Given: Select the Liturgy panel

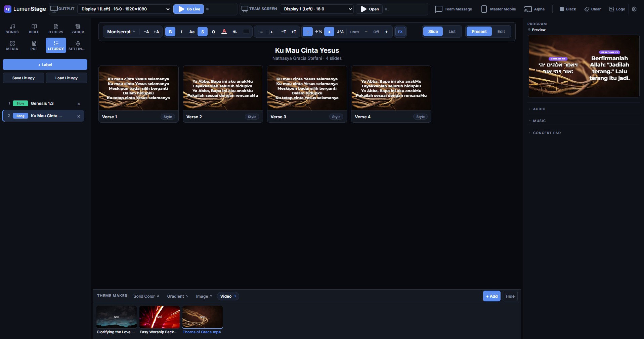Looking at the screenshot, I should point(56,46).
